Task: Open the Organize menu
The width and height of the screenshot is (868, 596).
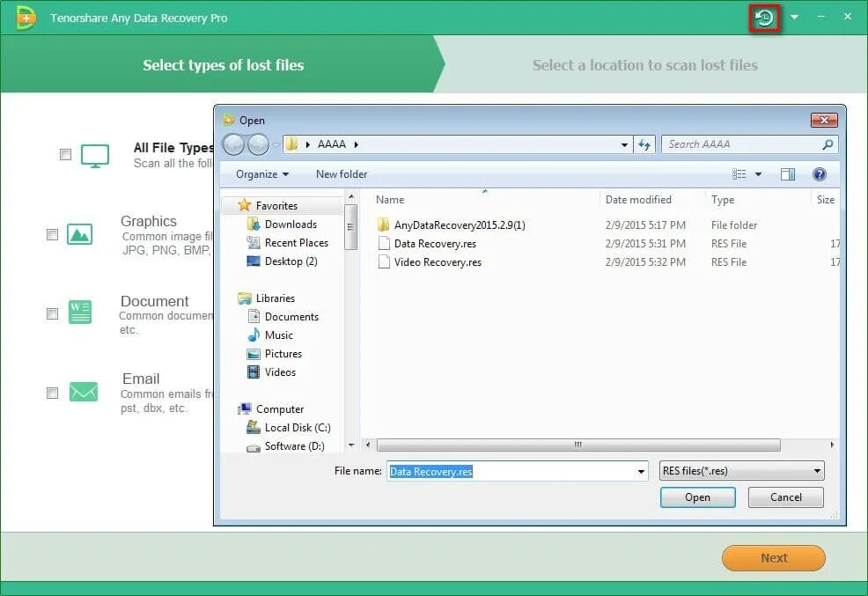Action: (261, 174)
